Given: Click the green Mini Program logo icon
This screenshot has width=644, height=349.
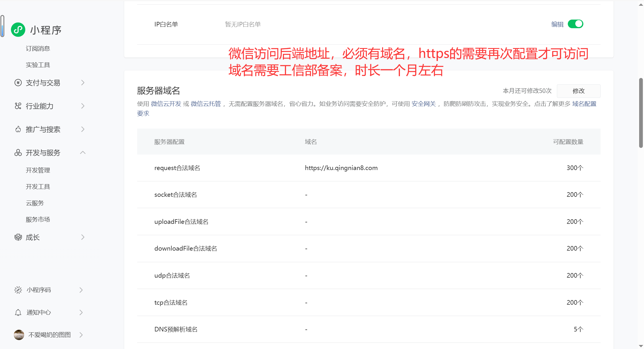Looking at the screenshot, I should point(18,30).
